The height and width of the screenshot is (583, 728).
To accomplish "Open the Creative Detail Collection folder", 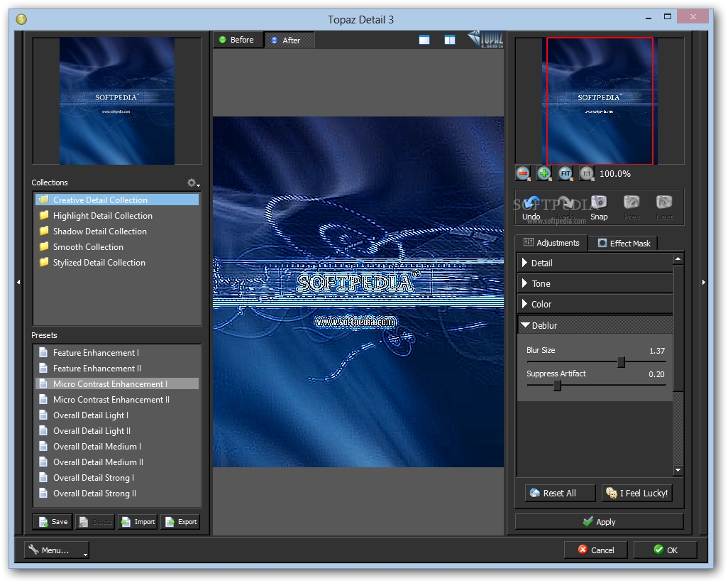I will pos(117,200).
